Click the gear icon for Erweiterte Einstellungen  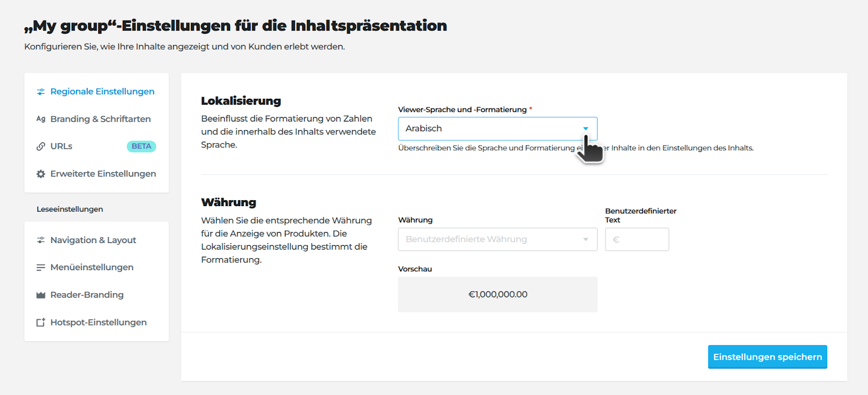[41, 174]
